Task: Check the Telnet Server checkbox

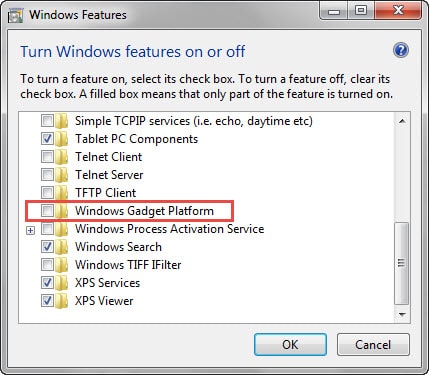Action: tap(47, 175)
